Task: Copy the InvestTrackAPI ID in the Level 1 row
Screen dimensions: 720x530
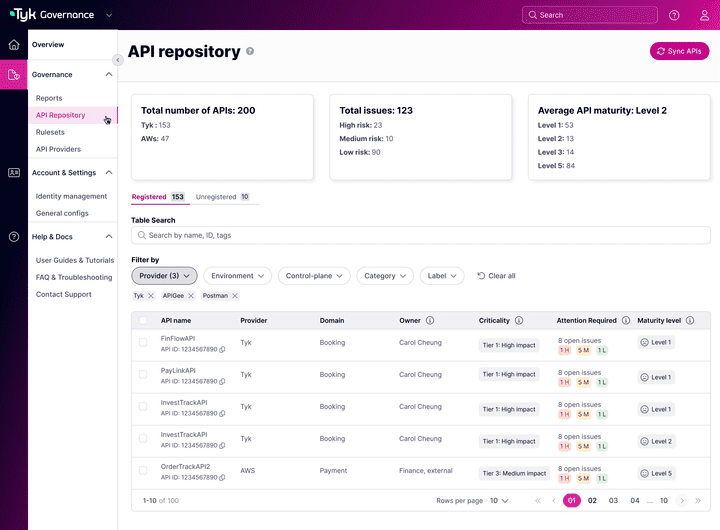Action: click(x=222, y=414)
